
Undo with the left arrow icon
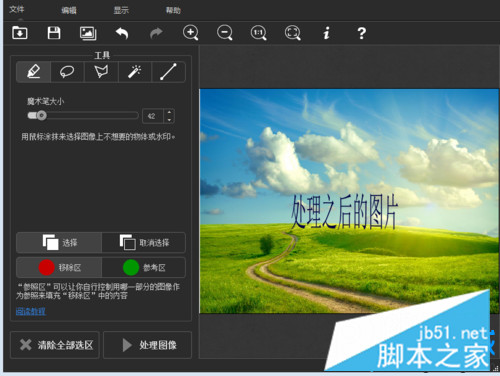click(x=122, y=33)
